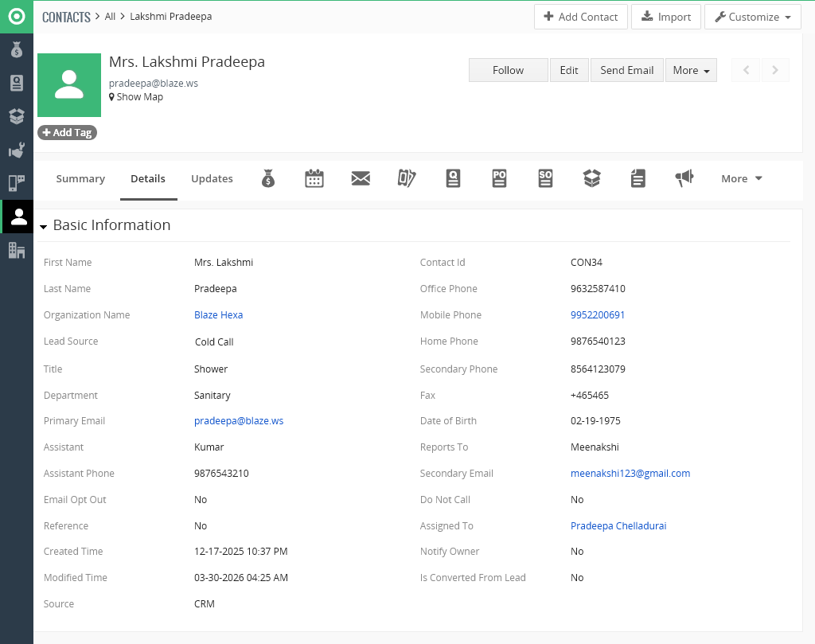Edit the contact record
This screenshot has width=815, height=644.
click(x=569, y=70)
